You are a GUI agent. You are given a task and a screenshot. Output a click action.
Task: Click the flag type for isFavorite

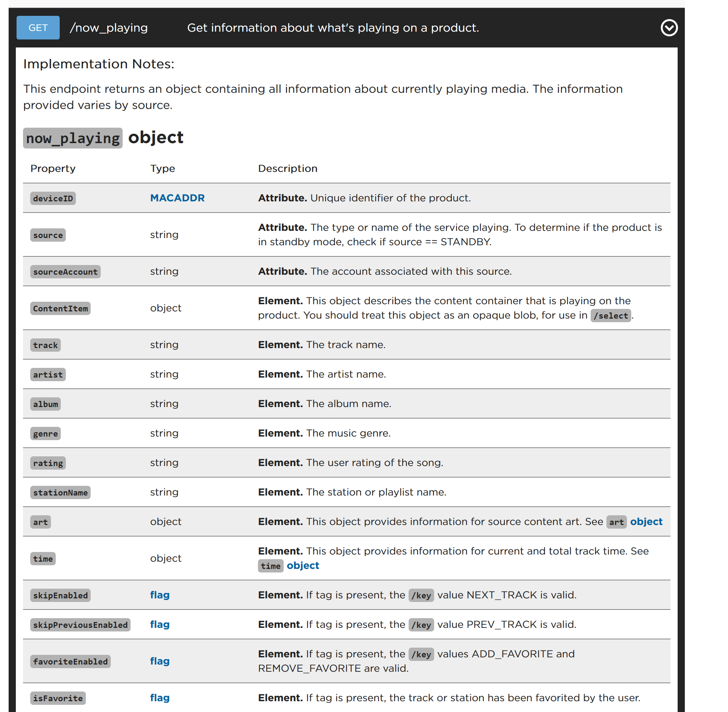(160, 697)
